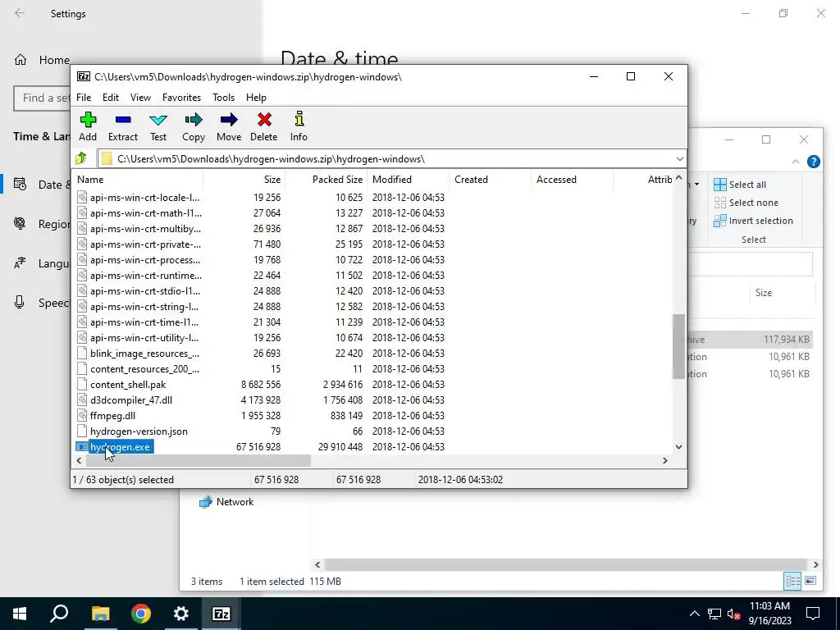
Task: Sort by Packed Size column header
Action: 326,180
